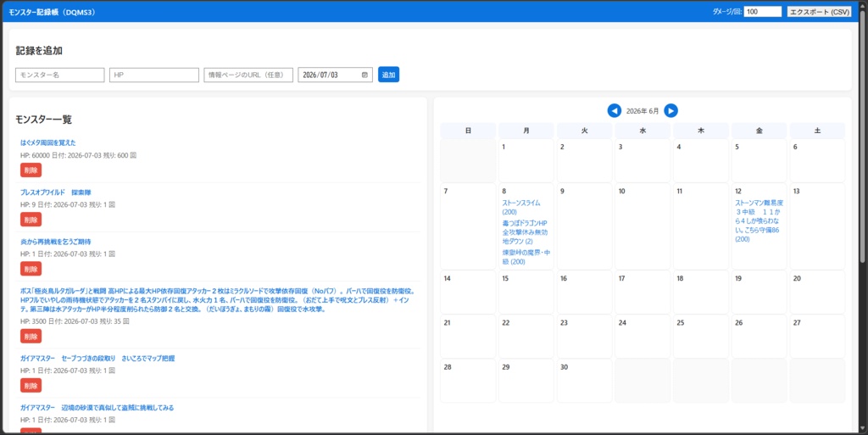868x435 pixels.
Task: Delete the 炎から再挑戦を乞うご期待 record
Action: pyautogui.click(x=31, y=269)
